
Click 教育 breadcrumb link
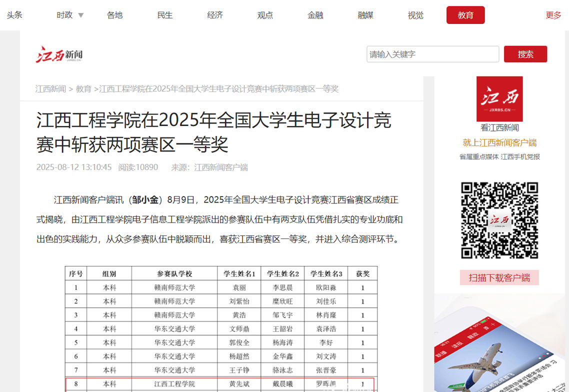(x=83, y=89)
